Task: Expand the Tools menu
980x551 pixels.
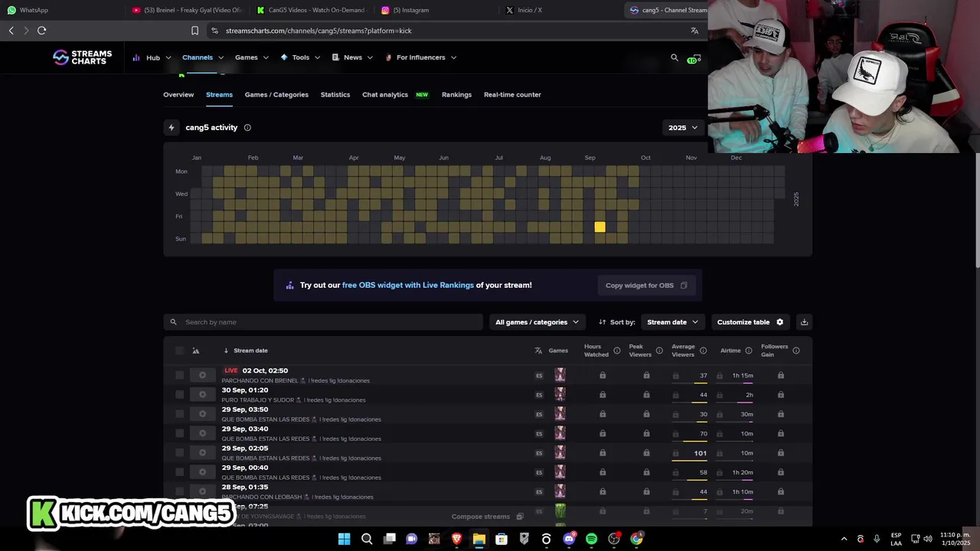Action: (300, 57)
